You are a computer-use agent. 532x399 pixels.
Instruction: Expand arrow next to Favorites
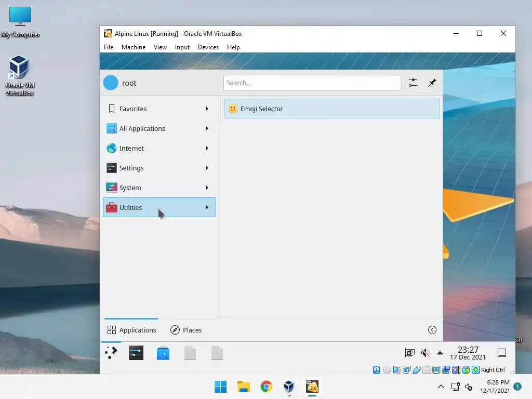click(x=207, y=109)
